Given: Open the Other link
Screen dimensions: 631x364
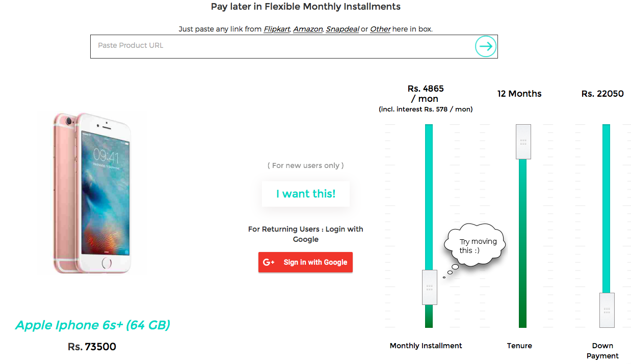Looking at the screenshot, I should [380, 29].
